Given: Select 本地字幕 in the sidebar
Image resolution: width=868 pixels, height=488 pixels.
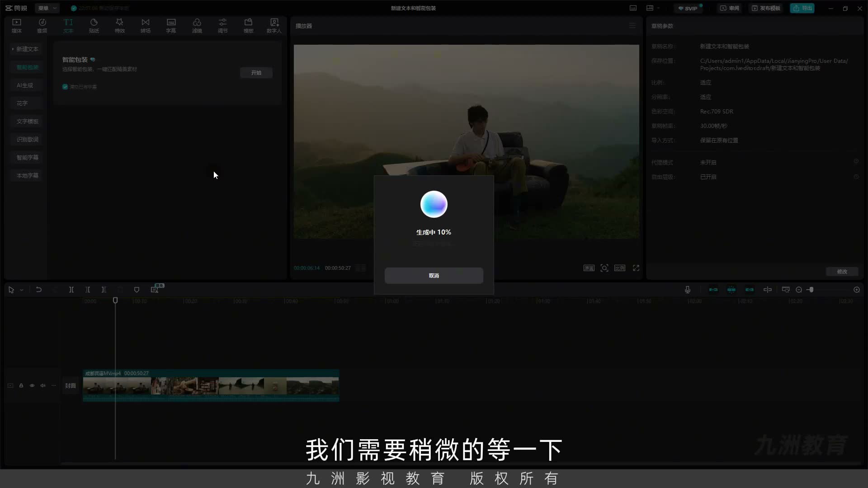Looking at the screenshot, I should tap(27, 175).
